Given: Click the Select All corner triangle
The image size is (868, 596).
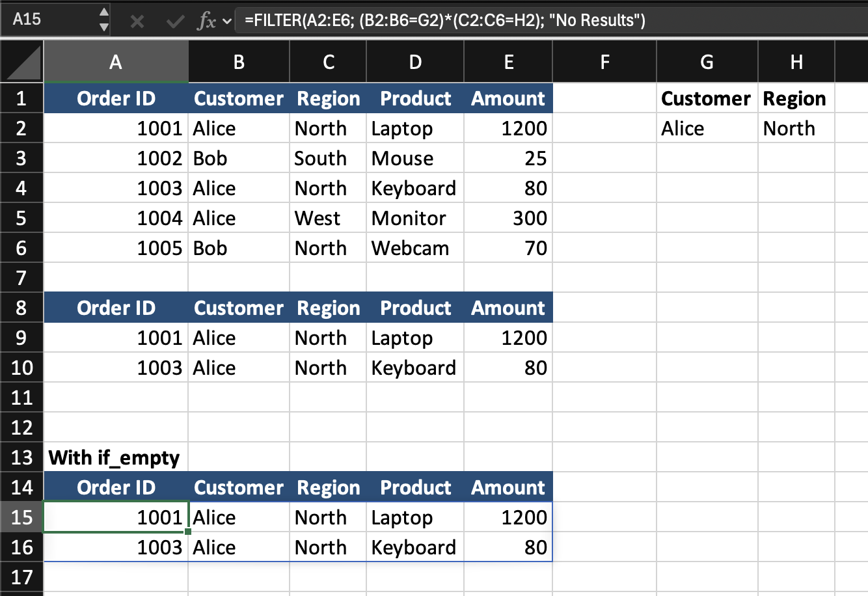Looking at the screenshot, I should point(22,62).
